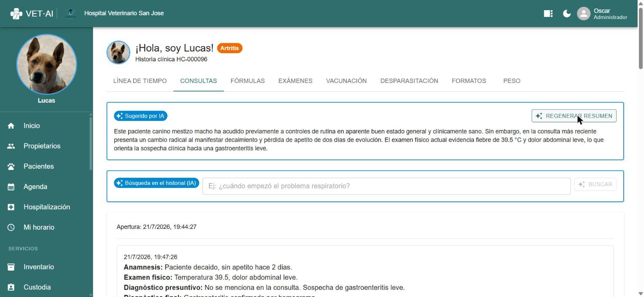Screen dimensions: 644x297
Task: Click the sparkle icon in the Sugerido por IA chip
Action: coord(119,116)
